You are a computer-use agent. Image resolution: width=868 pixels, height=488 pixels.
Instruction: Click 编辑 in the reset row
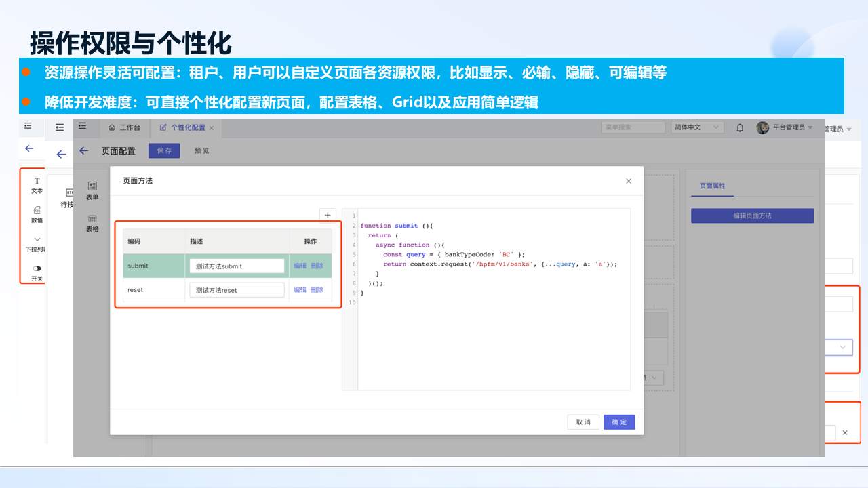coord(300,290)
